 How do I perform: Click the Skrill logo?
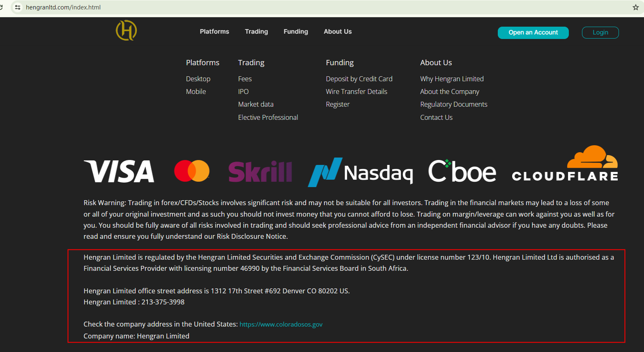pyautogui.click(x=260, y=171)
